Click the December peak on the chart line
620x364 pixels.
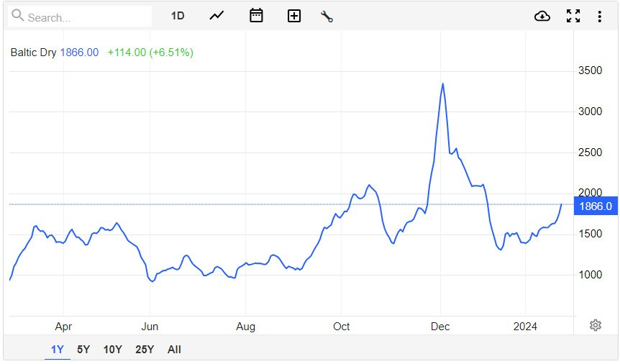[442, 84]
